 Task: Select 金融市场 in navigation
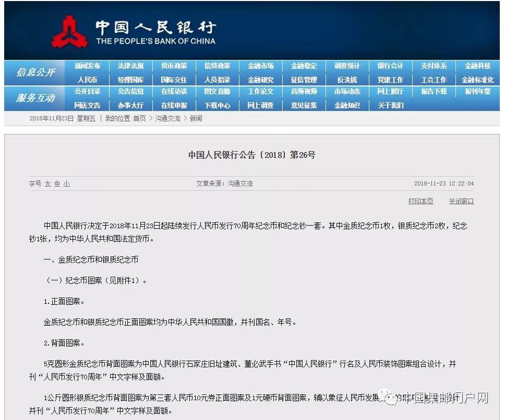pos(260,66)
